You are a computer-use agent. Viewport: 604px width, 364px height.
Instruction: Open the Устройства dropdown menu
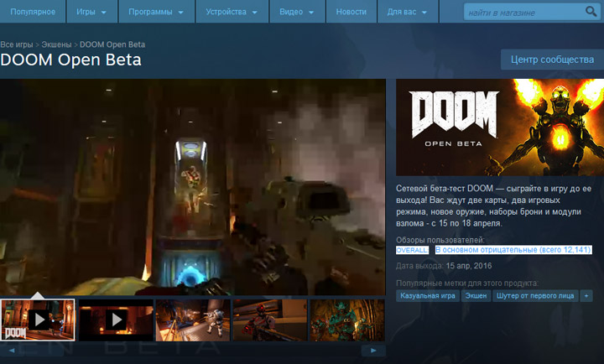click(232, 12)
